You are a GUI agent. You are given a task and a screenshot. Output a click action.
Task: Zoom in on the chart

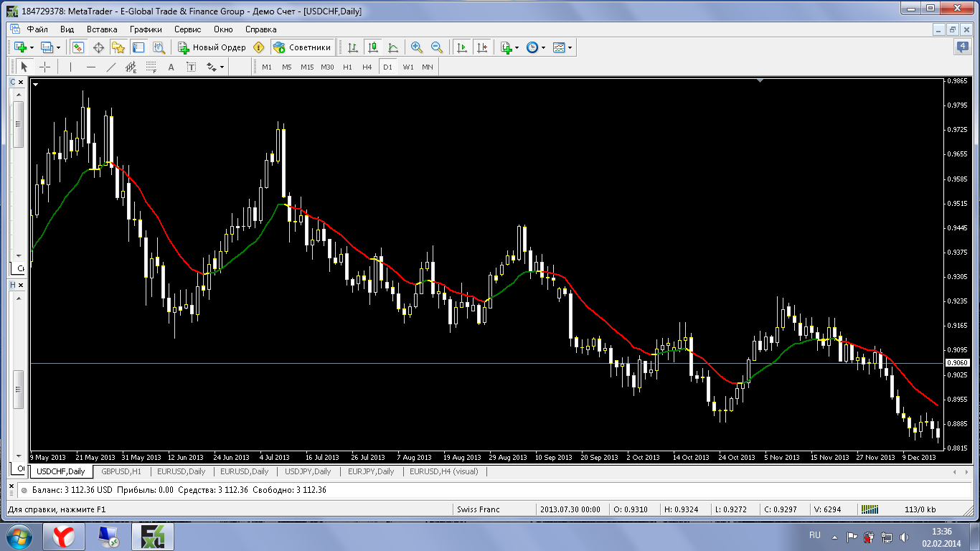(x=417, y=47)
